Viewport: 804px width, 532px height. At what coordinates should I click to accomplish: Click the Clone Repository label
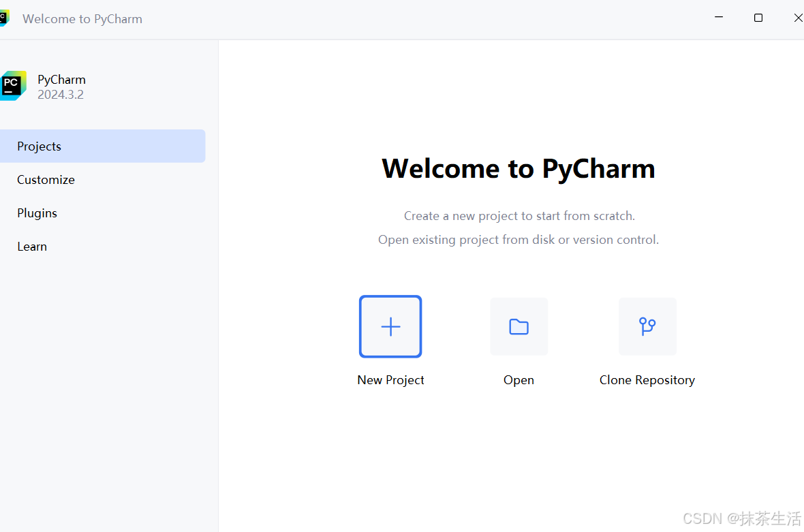tap(647, 380)
